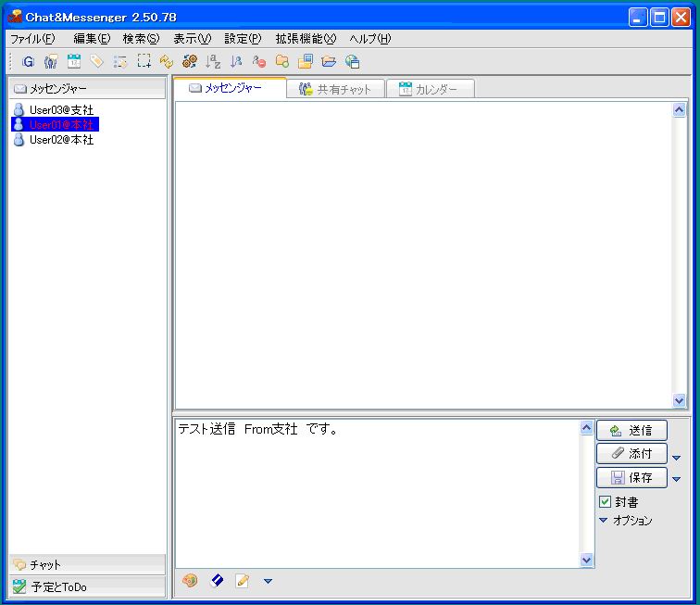Open the shared chat people toolbar icon
700x605 pixels.
[50, 61]
